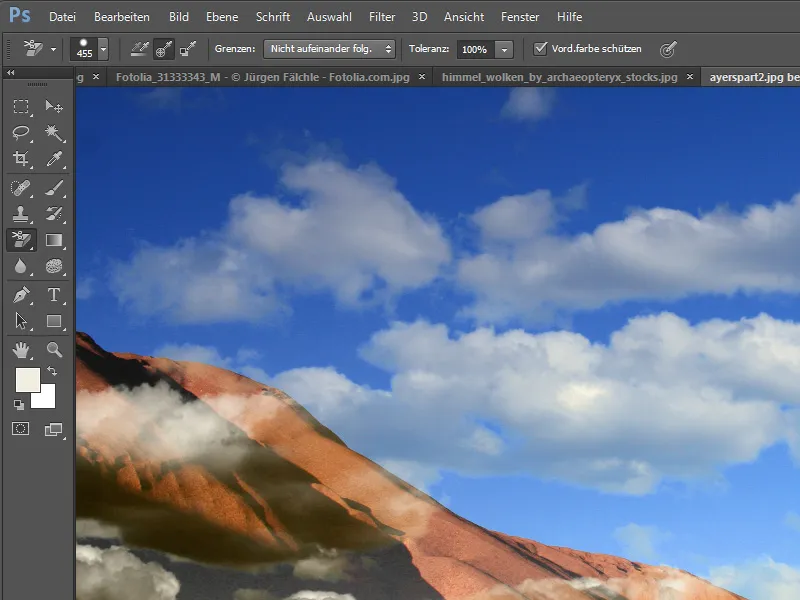Select the Gradient tool
800x600 pixels.
[x=54, y=240]
